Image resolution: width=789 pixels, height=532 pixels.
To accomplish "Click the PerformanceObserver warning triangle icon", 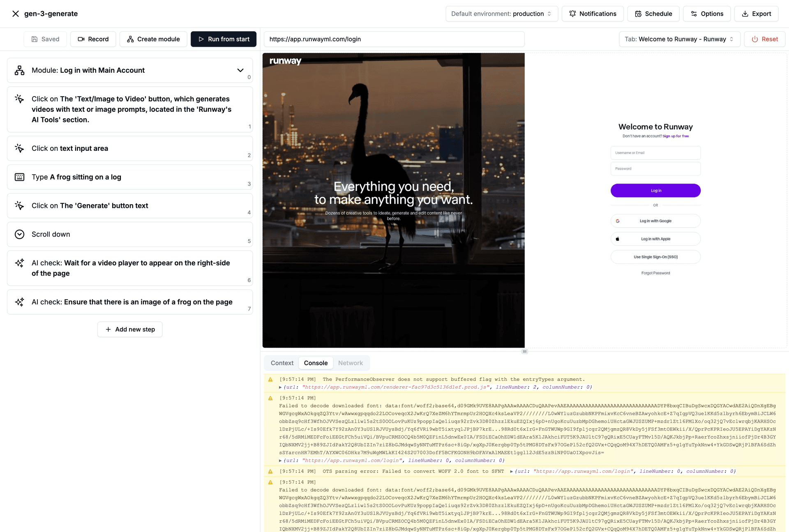I will coord(270,380).
